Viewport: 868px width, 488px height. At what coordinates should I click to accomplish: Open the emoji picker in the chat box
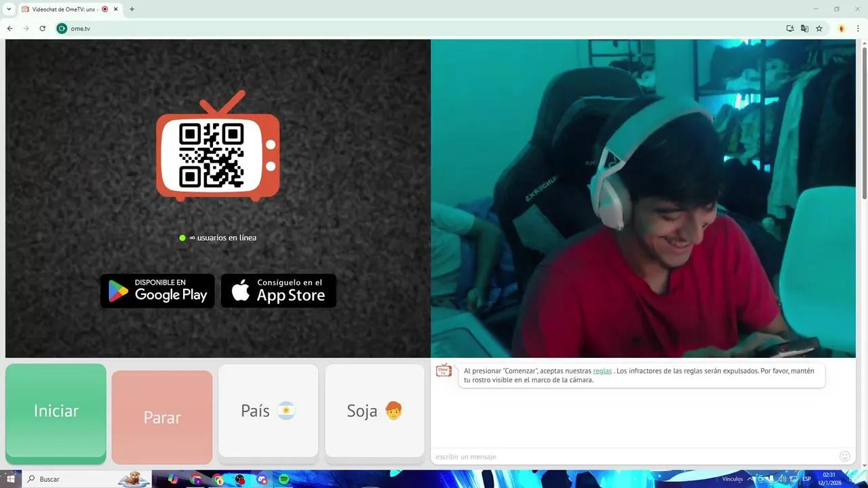click(844, 456)
